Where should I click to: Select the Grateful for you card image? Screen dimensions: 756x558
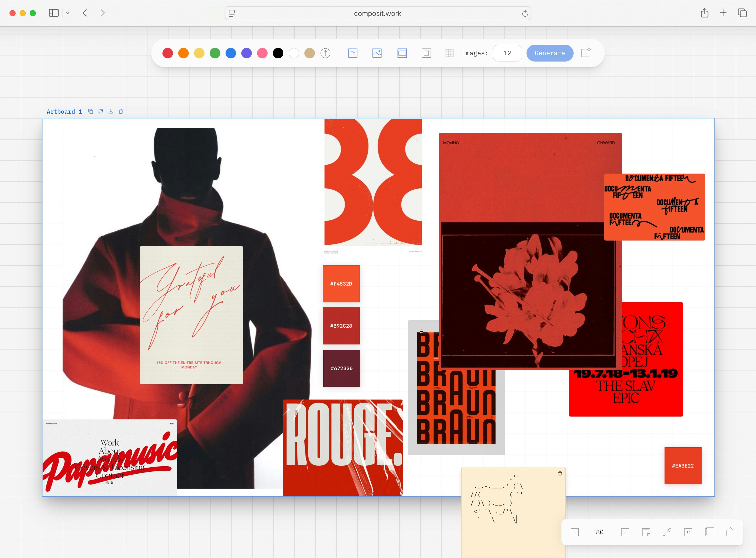[191, 315]
